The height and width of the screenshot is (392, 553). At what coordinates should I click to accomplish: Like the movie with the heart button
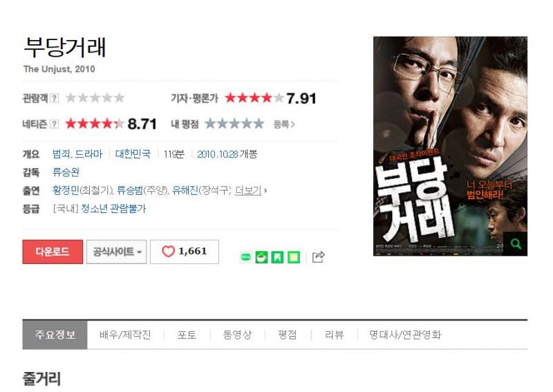[185, 252]
